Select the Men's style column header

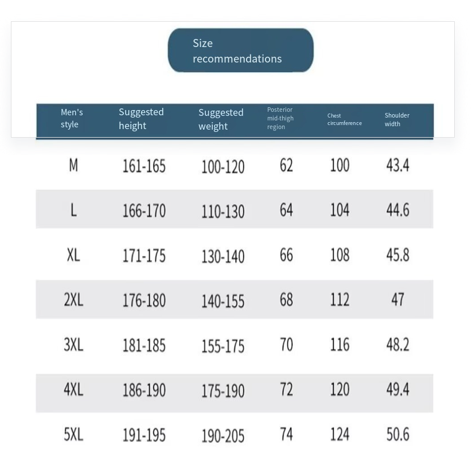(x=72, y=119)
